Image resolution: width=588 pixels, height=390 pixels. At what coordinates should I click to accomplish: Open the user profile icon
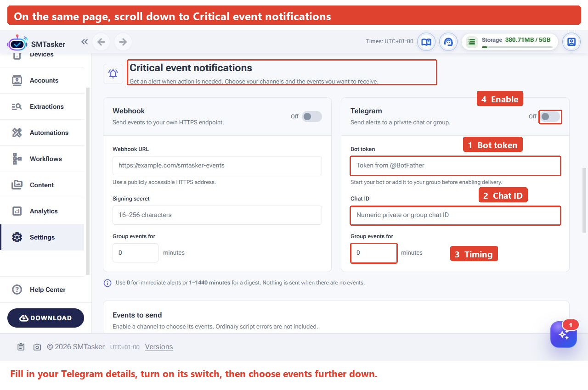point(571,42)
